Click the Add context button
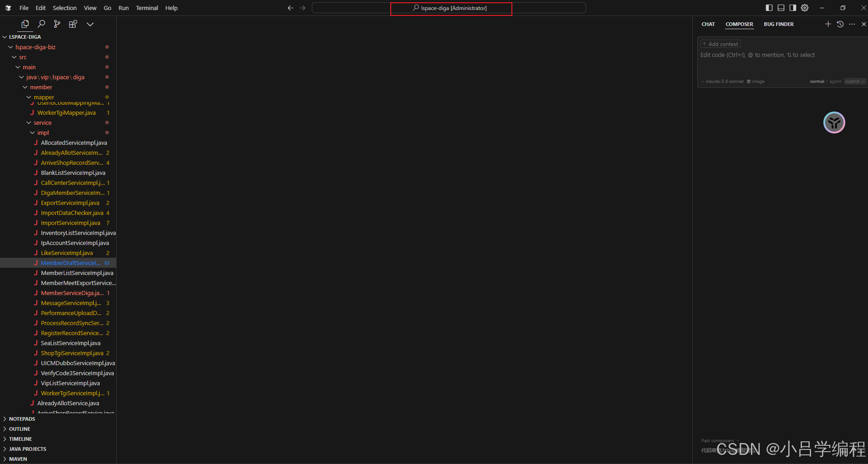This screenshot has width=868, height=464. (x=720, y=44)
